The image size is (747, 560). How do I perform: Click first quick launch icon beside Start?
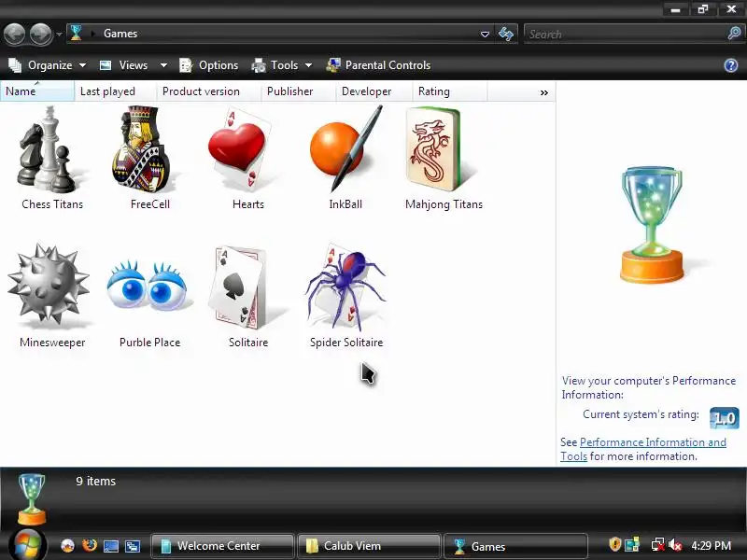click(x=67, y=545)
